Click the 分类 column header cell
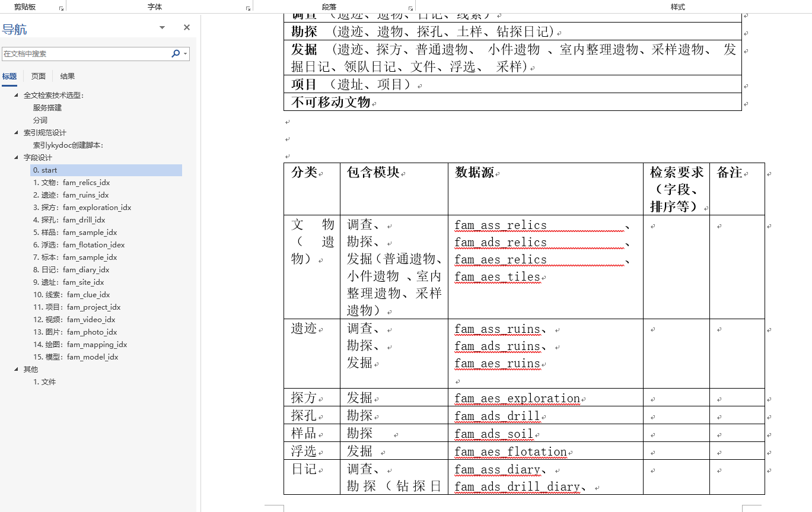 [x=312, y=189]
